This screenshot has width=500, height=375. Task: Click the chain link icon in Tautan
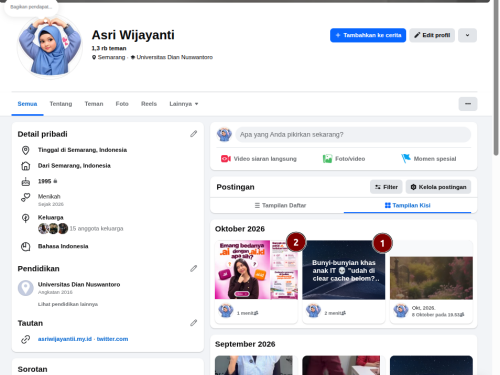click(x=25, y=339)
